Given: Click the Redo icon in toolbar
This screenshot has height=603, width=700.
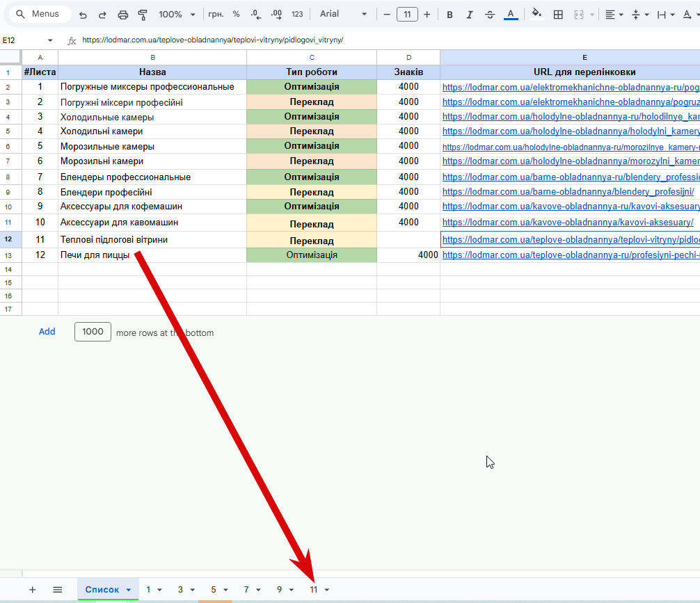Looking at the screenshot, I should pos(102,15).
